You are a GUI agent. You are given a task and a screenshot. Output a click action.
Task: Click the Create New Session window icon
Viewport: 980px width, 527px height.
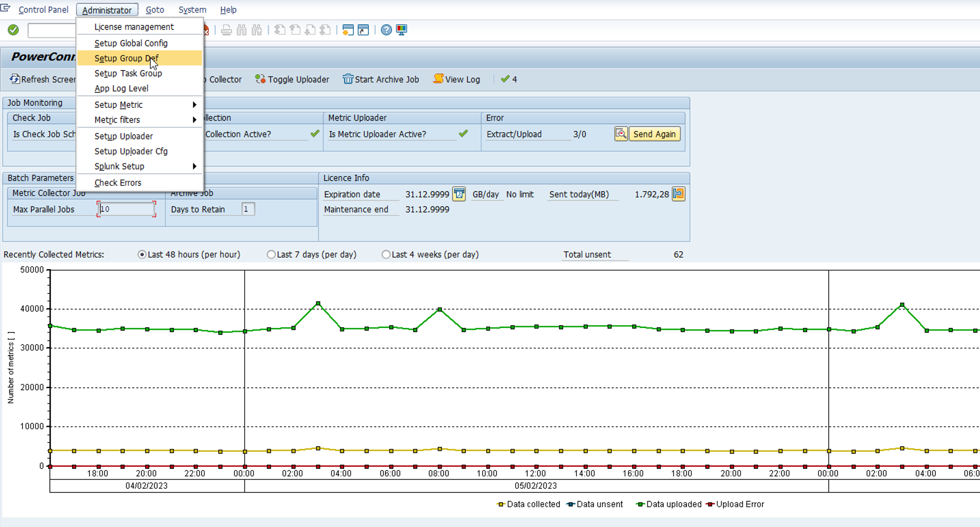pos(348,30)
